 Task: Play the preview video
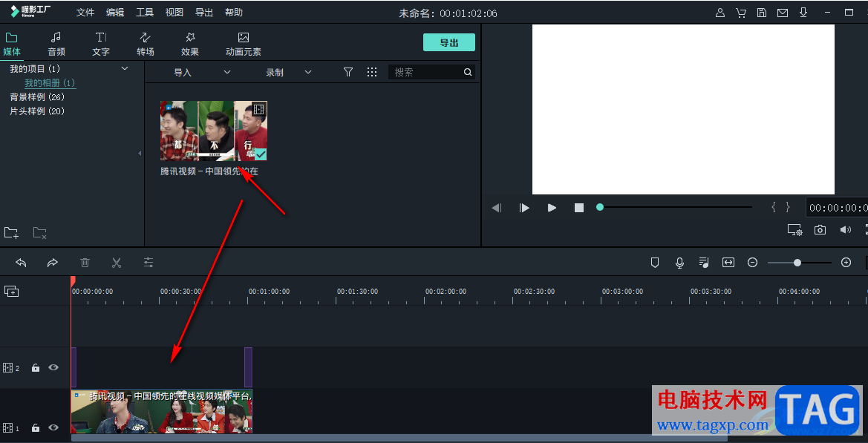click(552, 208)
